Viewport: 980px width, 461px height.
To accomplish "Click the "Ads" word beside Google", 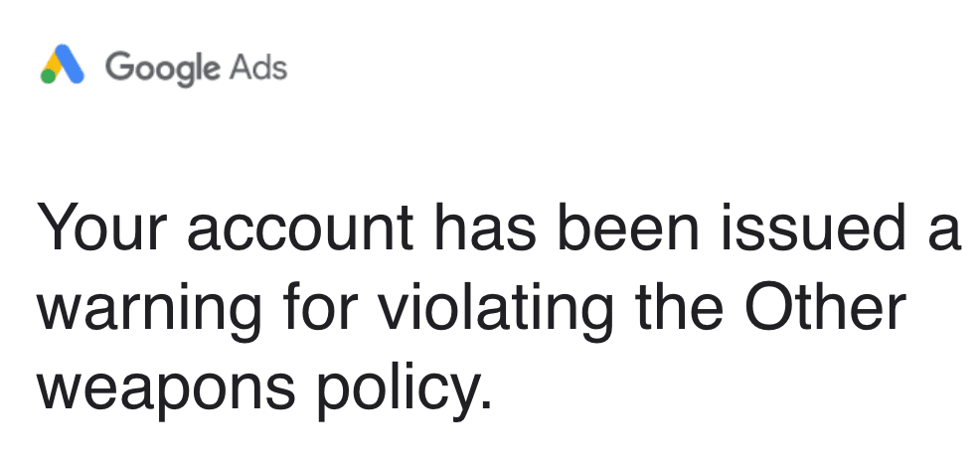I will point(257,69).
